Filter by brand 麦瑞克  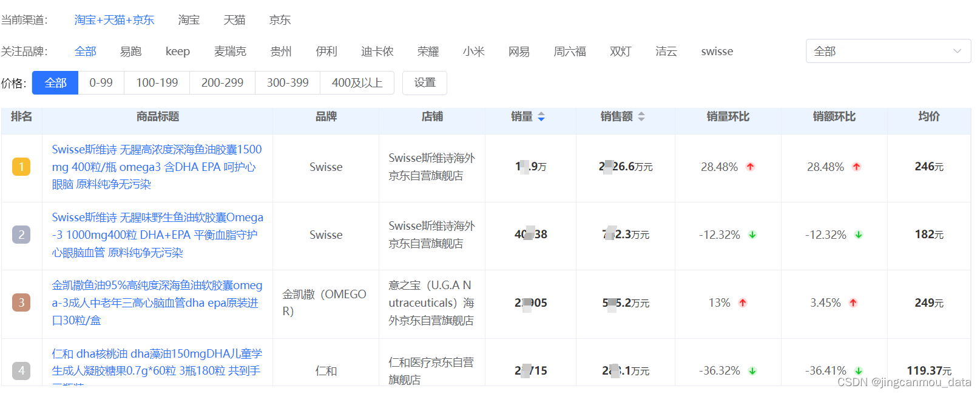230,52
